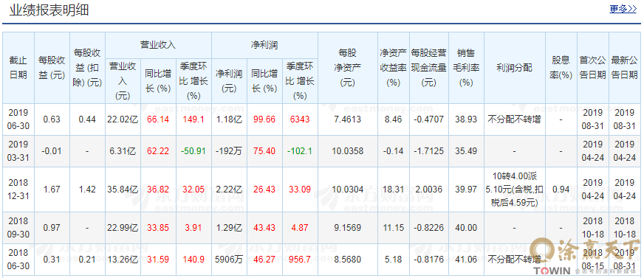The width and height of the screenshot is (644, 278).
Task: Select the -50.91 green growth value
Action: (193, 151)
